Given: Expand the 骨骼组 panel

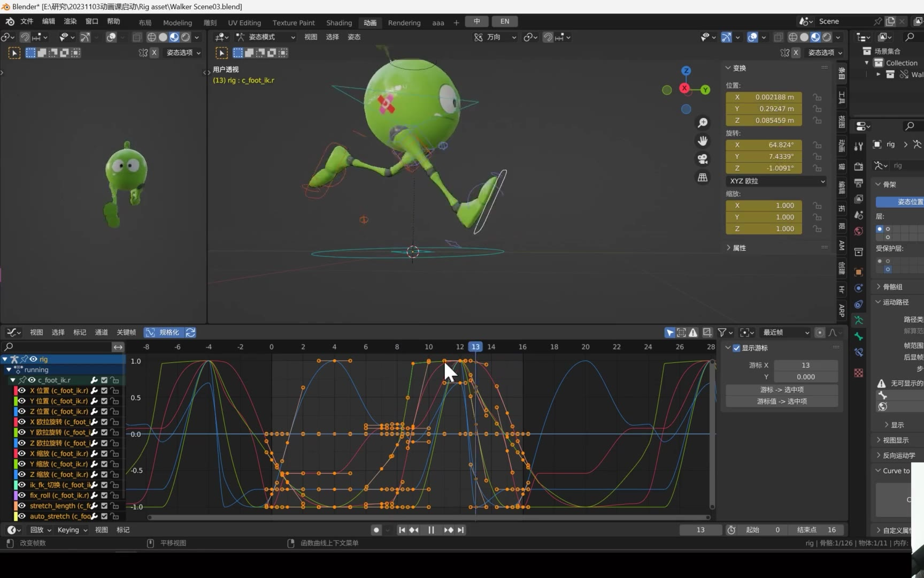Looking at the screenshot, I should click(878, 287).
